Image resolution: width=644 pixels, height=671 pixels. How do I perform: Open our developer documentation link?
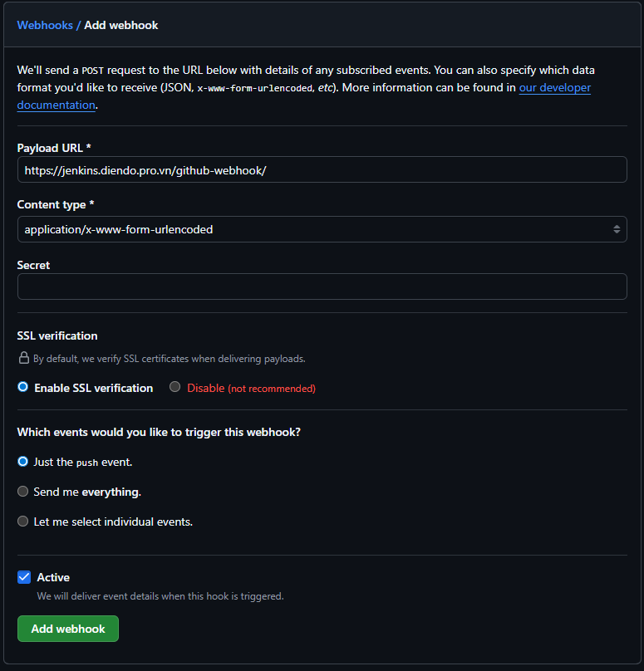[x=554, y=87]
